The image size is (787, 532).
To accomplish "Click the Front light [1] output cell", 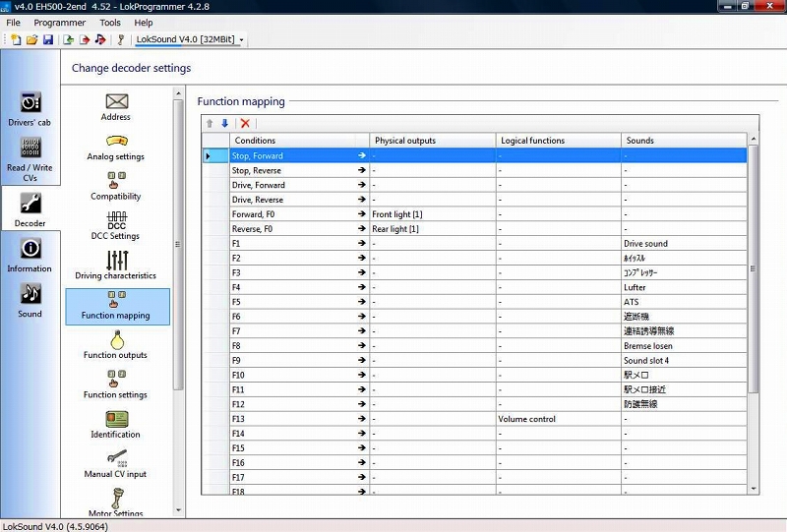I will (433, 214).
